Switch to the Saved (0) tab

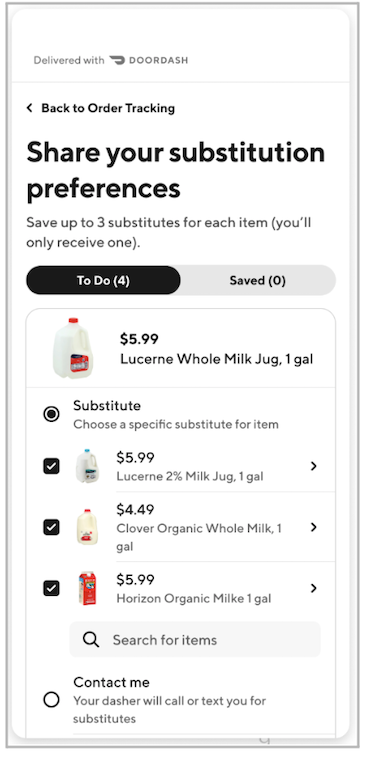pyautogui.click(x=257, y=280)
